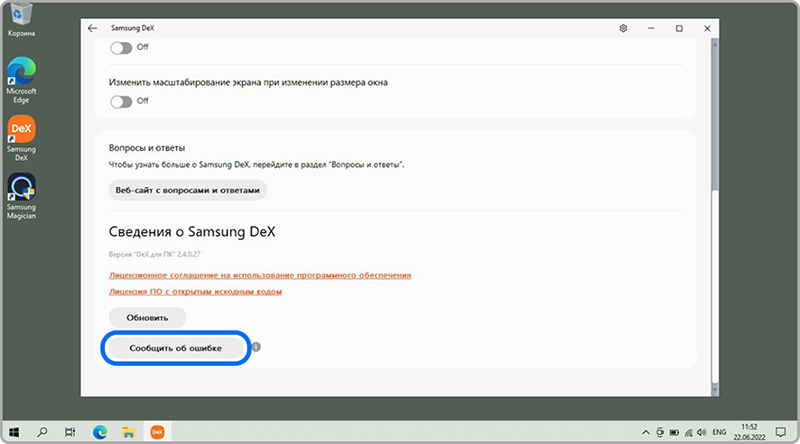Open File Explorer from the taskbar

[x=128, y=432]
